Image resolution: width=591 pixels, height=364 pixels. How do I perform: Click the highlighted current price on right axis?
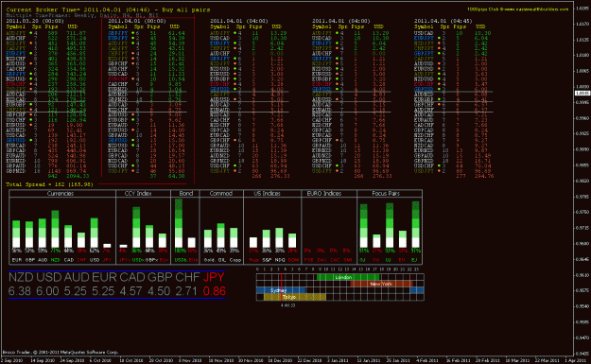pyautogui.click(x=582, y=93)
